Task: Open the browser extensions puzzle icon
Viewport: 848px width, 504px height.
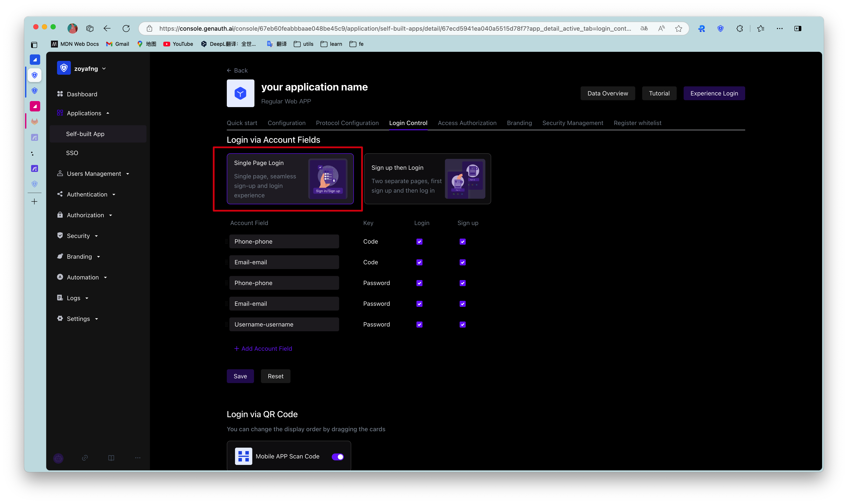Action: pyautogui.click(x=739, y=29)
